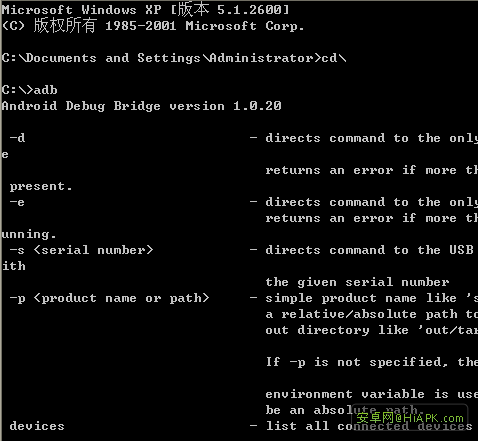Click the '-p <product name or path>' option

(109, 298)
